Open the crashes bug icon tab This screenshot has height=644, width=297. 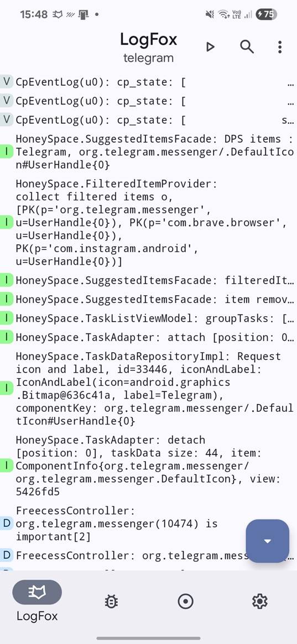111,601
